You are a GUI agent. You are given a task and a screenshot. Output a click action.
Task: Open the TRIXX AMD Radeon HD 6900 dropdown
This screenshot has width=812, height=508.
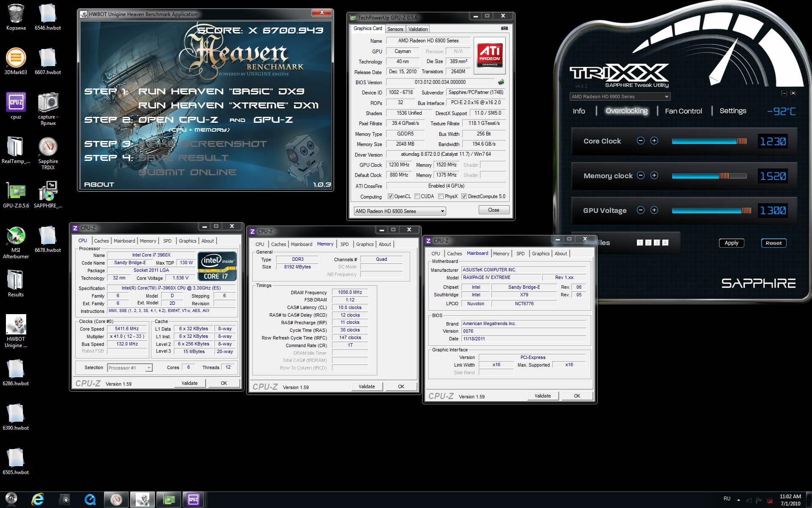(x=620, y=97)
